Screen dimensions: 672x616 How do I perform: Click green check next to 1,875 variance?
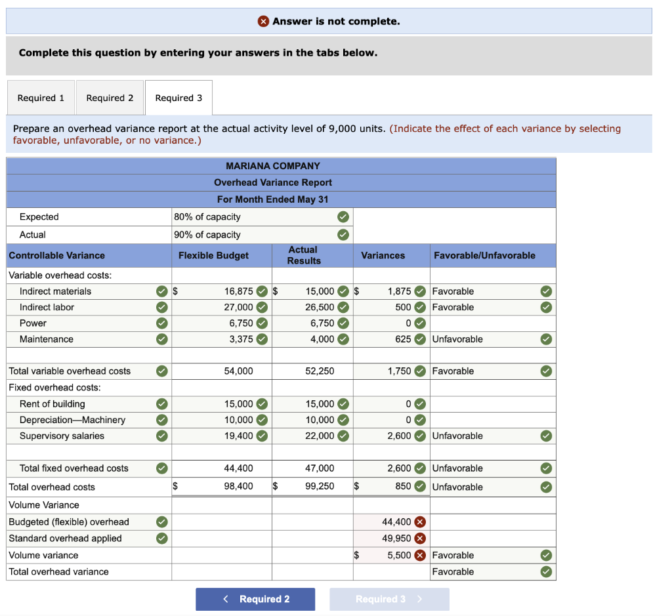pos(421,291)
